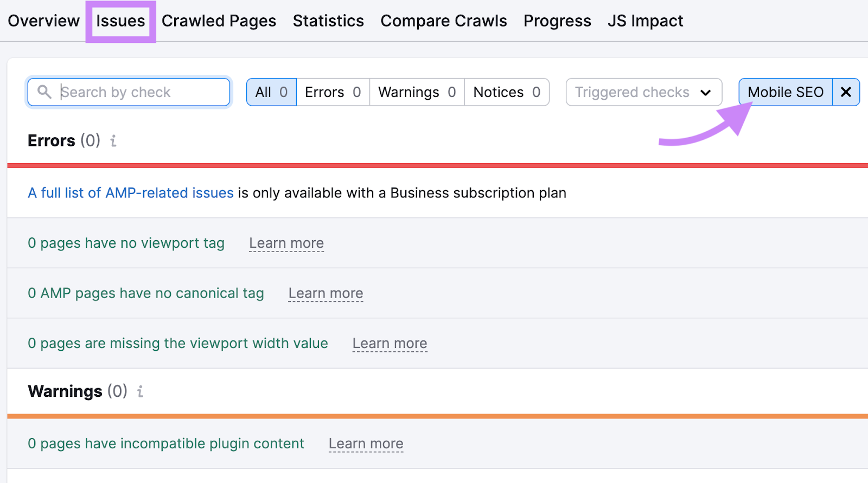View the Warnings info icon

pyautogui.click(x=140, y=391)
